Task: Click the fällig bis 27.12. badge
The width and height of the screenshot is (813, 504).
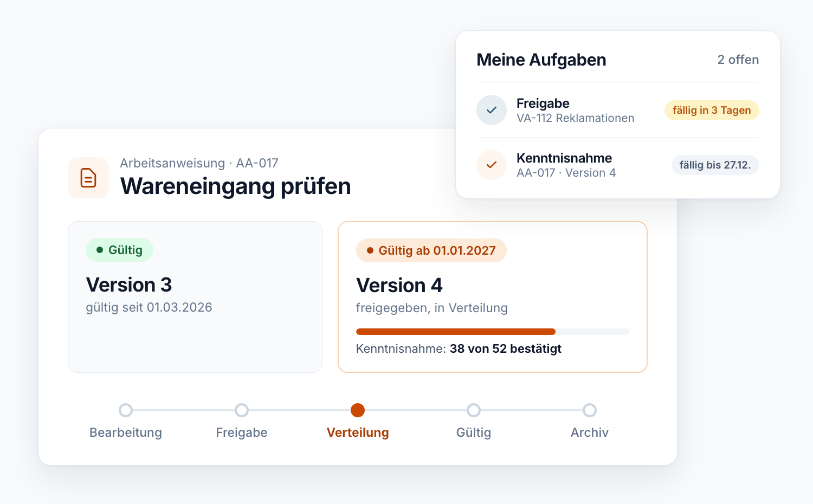Action: pyautogui.click(x=715, y=165)
